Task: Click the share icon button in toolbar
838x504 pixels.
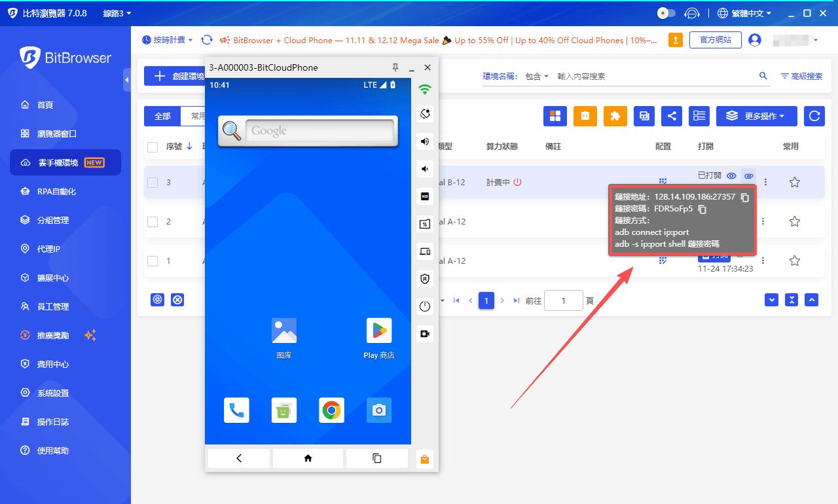Action: coord(672,116)
